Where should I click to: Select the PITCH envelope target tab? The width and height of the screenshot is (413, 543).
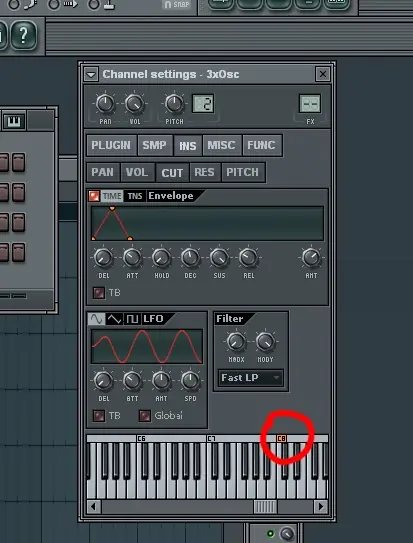coord(243,172)
